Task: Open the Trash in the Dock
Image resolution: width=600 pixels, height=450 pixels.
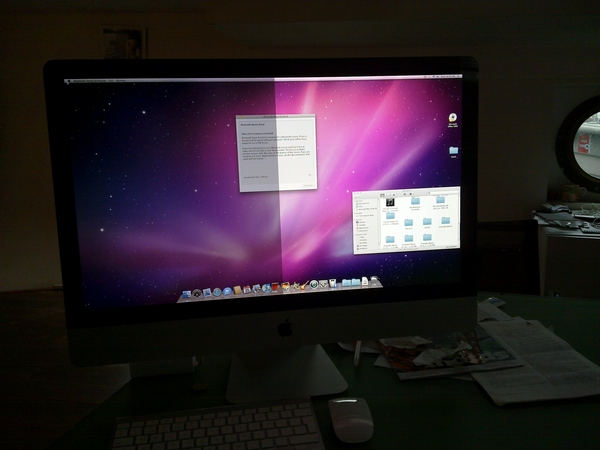Action: click(374, 280)
